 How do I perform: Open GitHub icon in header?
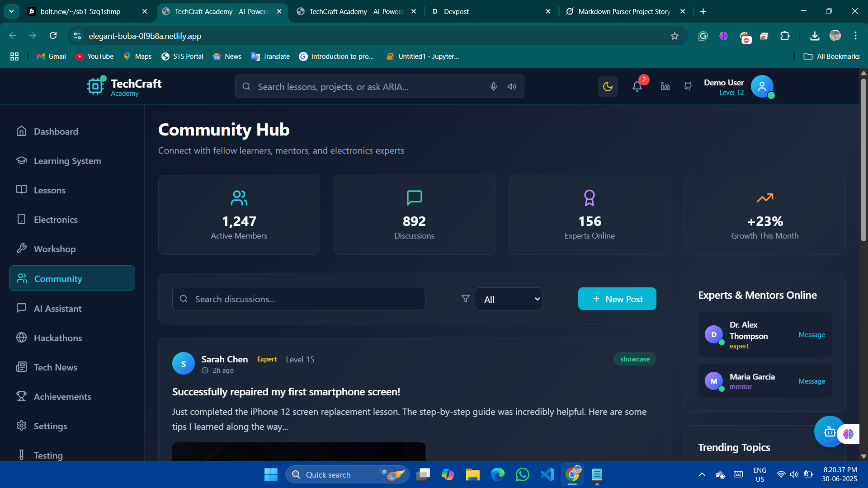click(x=688, y=86)
